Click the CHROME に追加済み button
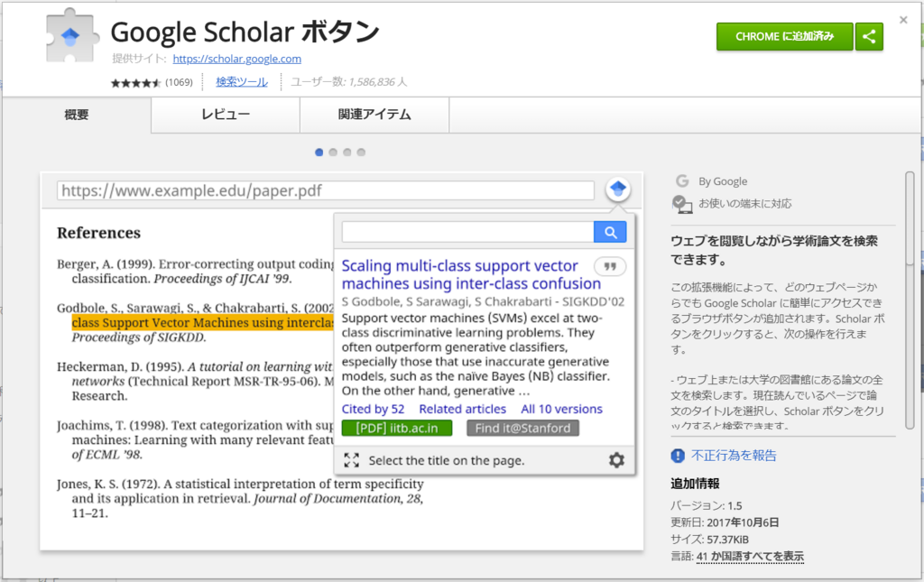The height and width of the screenshot is (582, 924). pyautogui.click(x=784, y=36)
